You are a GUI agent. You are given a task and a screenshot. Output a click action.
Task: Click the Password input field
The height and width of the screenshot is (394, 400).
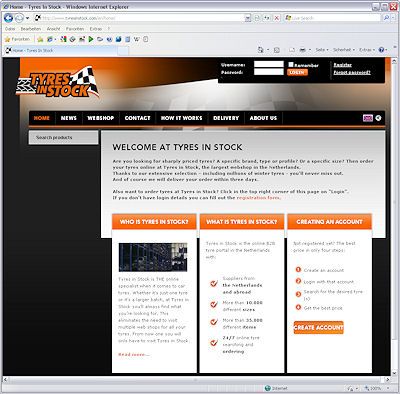pyautogui.click(x=269, y=72)
